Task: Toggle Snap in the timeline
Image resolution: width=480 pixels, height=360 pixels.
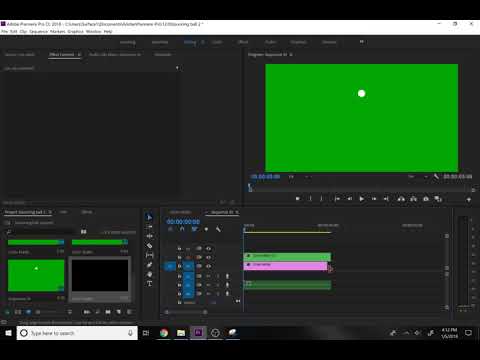Action: tap(182, 229)
